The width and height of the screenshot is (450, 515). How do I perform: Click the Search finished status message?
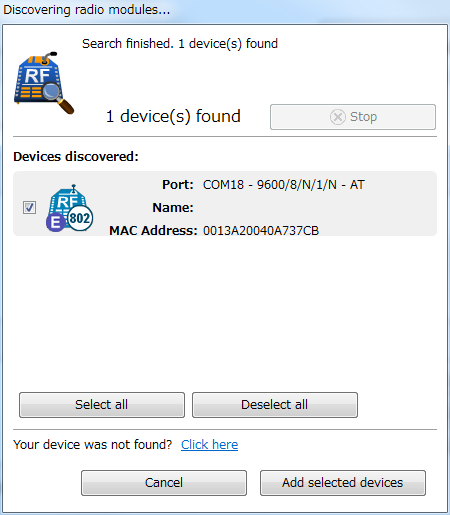point(180,44)
